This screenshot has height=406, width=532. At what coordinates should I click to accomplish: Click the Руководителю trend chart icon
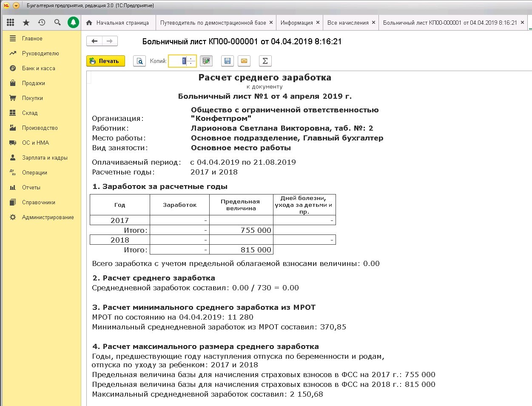13,53
